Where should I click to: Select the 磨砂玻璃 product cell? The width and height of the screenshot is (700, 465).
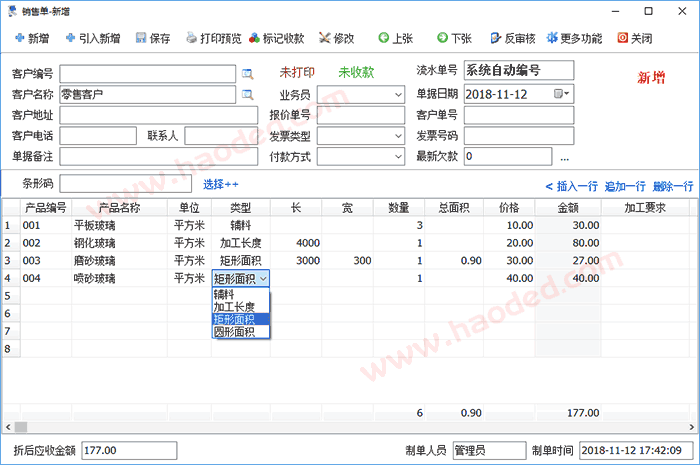(119, 261)
